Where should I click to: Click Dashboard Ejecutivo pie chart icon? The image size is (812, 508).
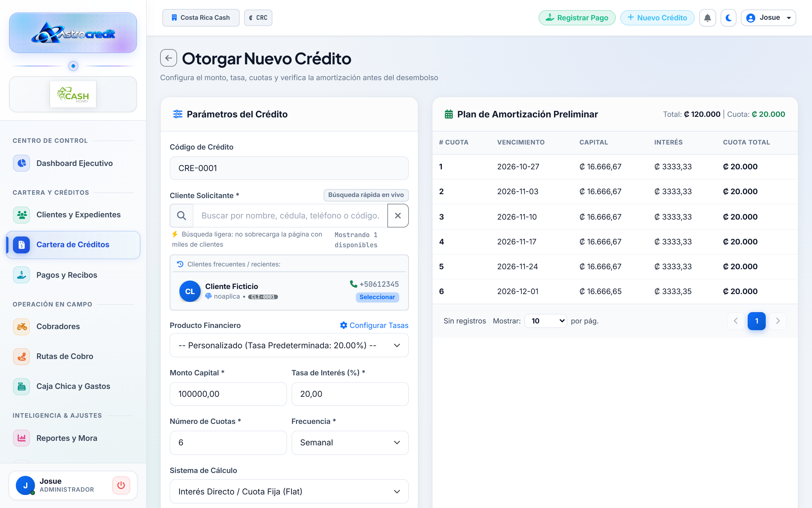tap(21, 163)
